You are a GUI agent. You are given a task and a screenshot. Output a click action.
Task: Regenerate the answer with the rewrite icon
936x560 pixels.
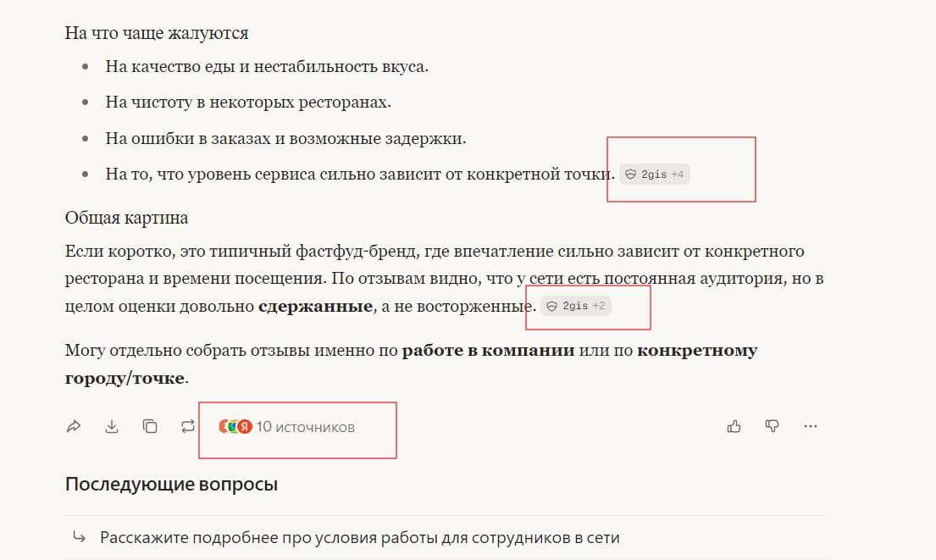188,426
